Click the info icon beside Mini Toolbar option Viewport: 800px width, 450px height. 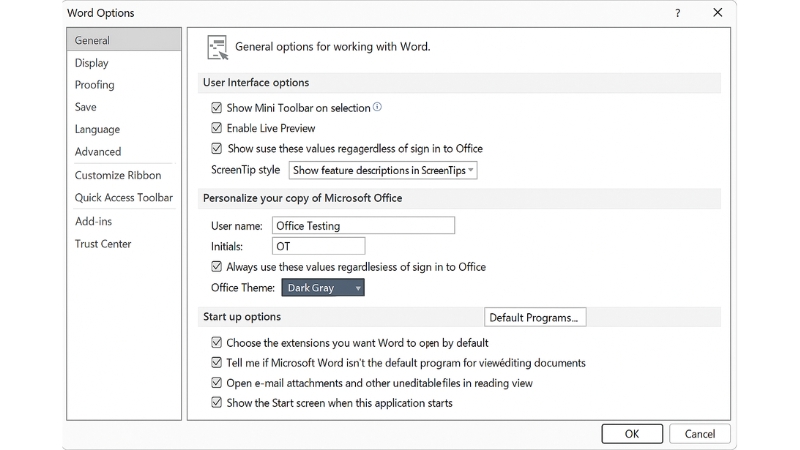[x=377, y=107]
